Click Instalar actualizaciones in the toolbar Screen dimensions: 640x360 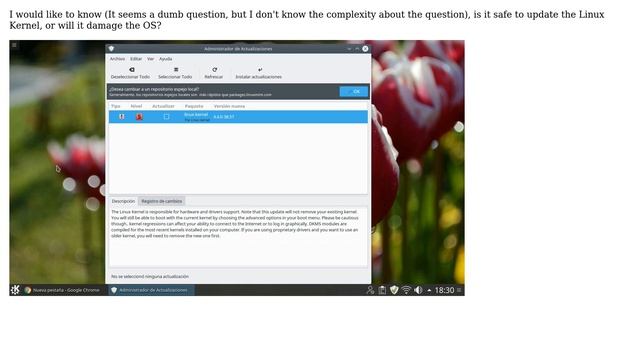(259, 73)
